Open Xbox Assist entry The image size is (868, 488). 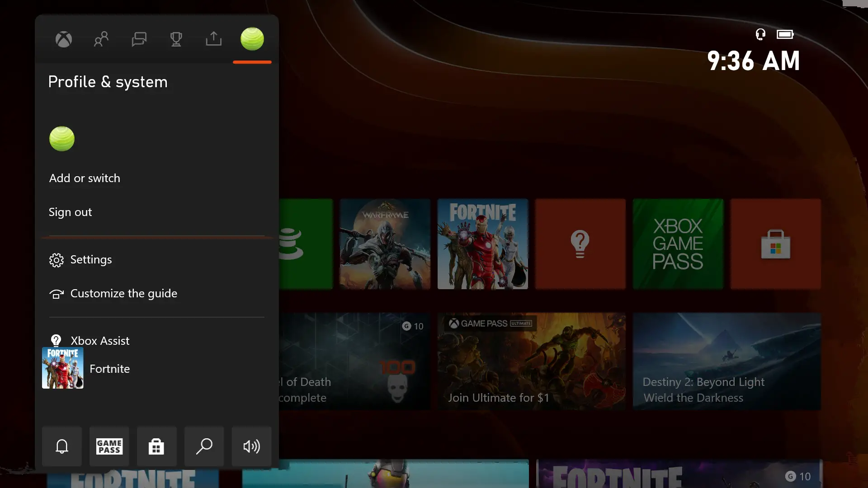(x=99, y=341)
